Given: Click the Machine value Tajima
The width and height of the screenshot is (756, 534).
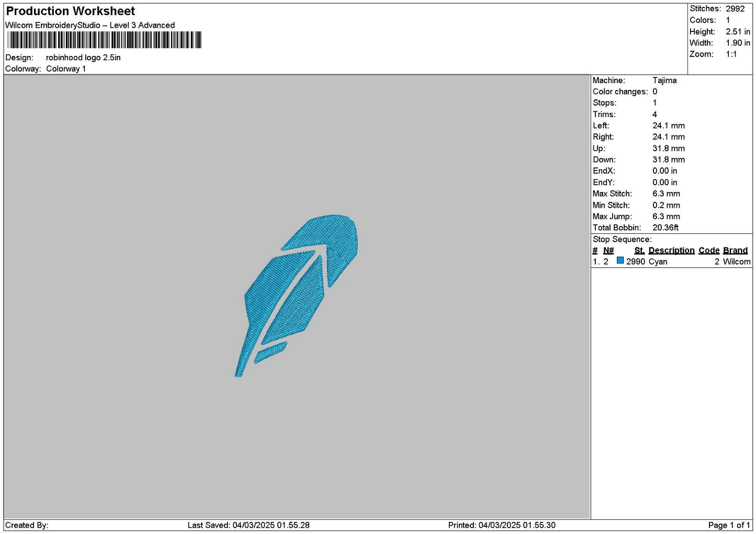Looking at the screenshot, I should point(664,80).
